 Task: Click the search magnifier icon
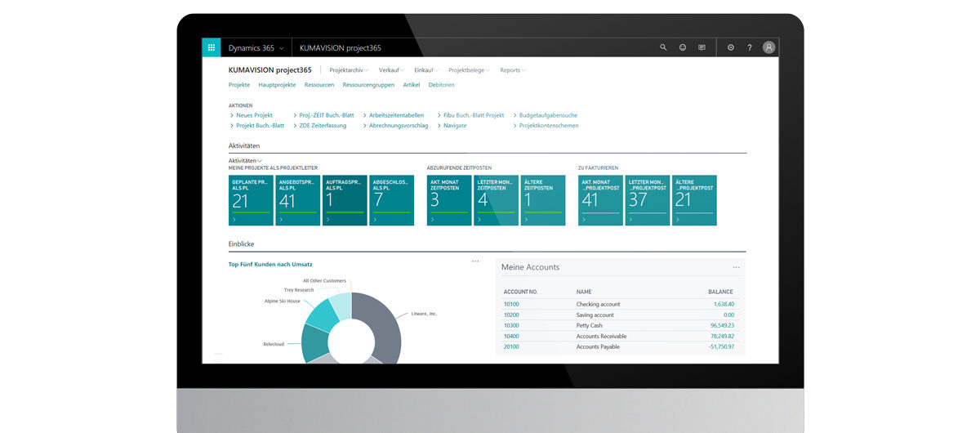pyautogui.click(x=663, y=47)
